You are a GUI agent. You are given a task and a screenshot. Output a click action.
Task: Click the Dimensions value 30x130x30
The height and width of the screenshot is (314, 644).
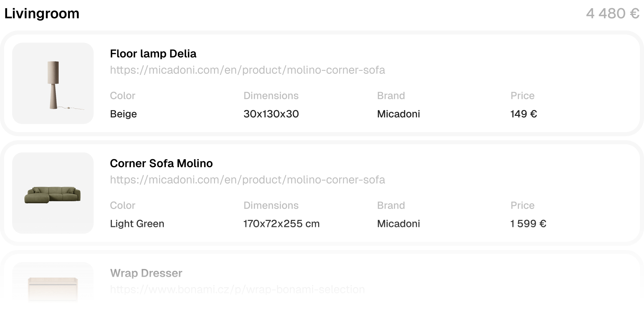(271, 114)
